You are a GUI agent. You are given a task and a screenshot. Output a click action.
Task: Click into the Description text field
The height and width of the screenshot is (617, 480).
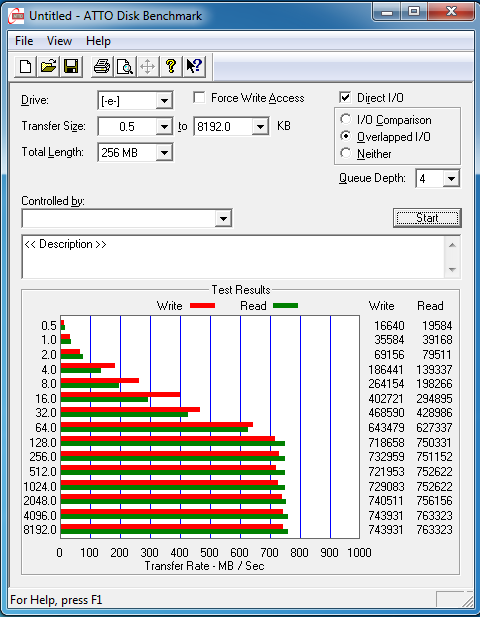(x=235, y=257)
